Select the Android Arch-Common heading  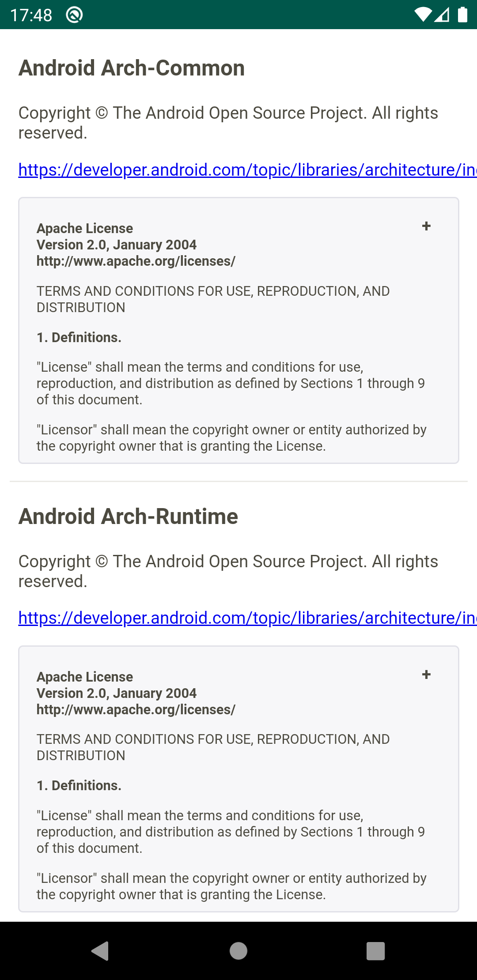(x=132, y=68)
